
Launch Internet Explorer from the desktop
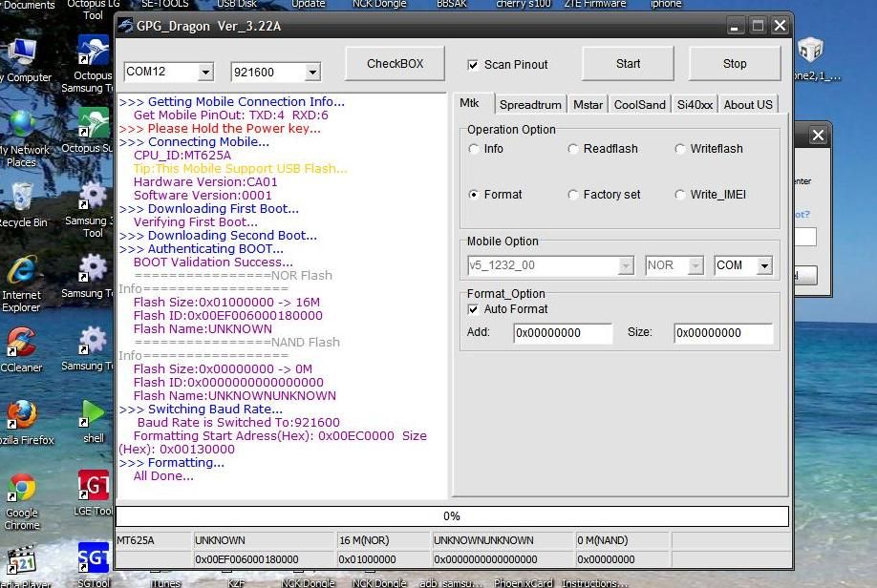click(21, 270)
